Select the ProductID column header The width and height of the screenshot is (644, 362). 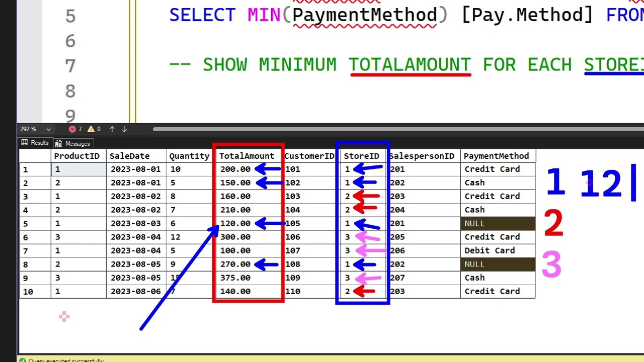[78, 156]
